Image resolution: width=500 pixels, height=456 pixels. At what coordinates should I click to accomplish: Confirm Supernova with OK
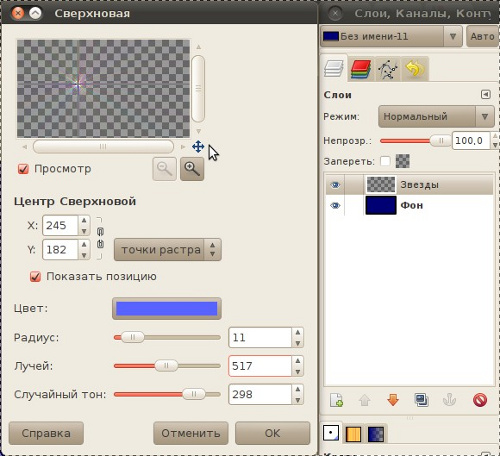(x=273, y=433)
